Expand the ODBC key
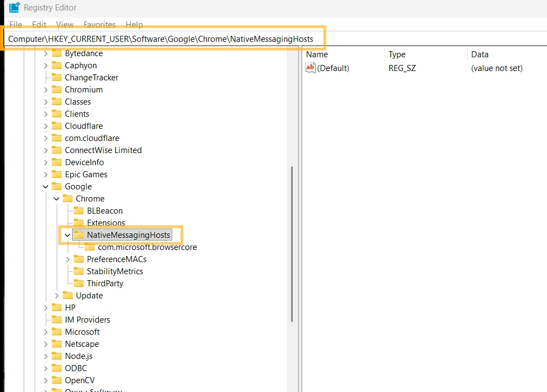Screen dimensions: 547x392 46,368
